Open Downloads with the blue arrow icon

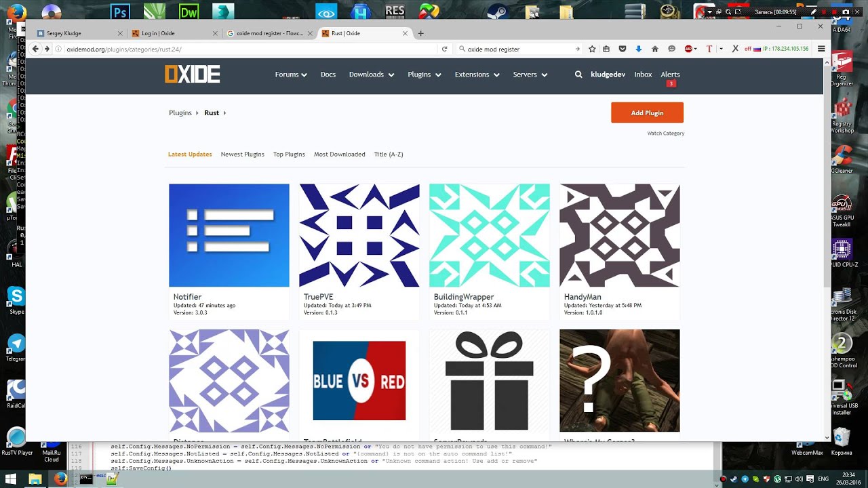tap(638, 49)
